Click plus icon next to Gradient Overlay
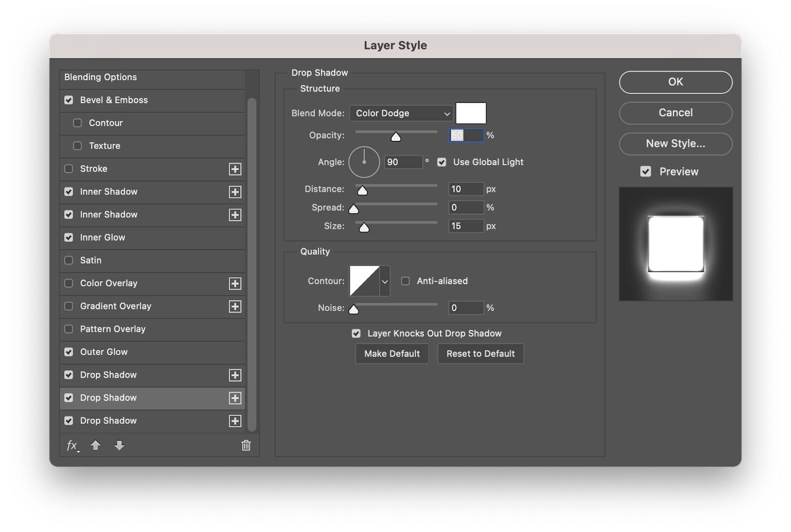The height and width of the screenshot is (532, 791). pyautogui.click(x=235, y=307)
